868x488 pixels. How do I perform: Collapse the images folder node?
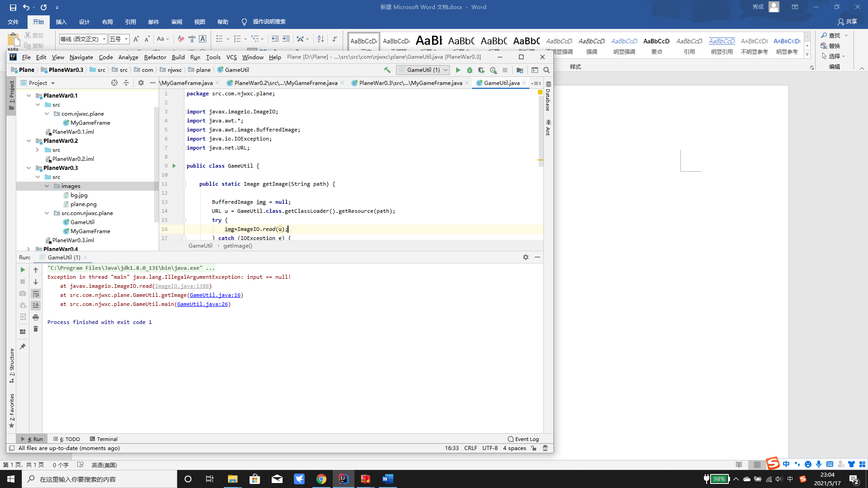[47, 186]
